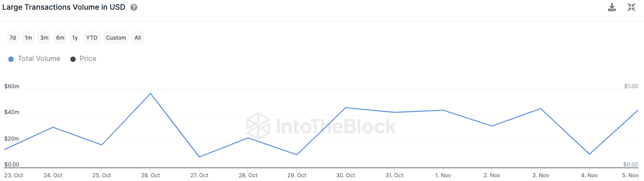Open the help tooltip question mark icon
The height and width of the screenshot is (181, 644).
click(x=134, y=7)
